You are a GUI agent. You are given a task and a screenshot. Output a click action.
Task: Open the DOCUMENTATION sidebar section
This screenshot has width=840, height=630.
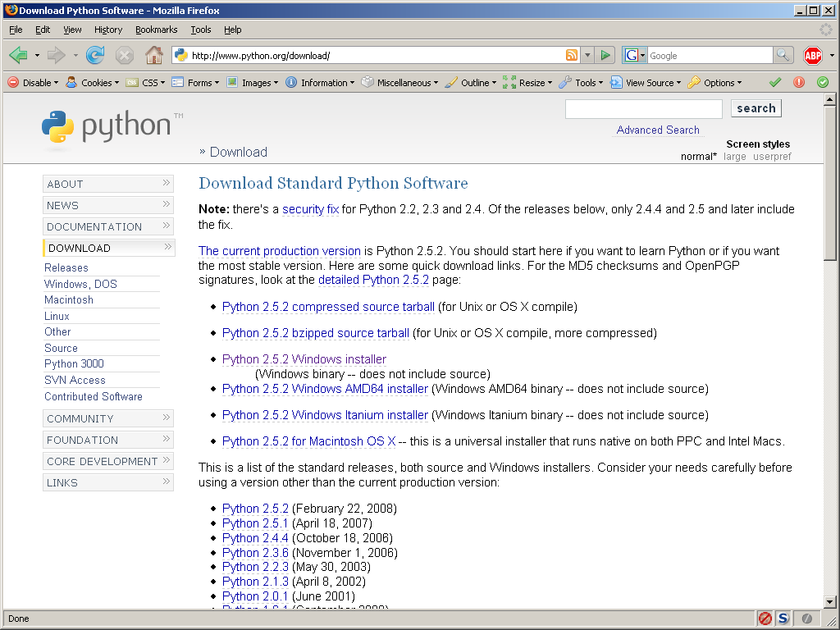108,226
